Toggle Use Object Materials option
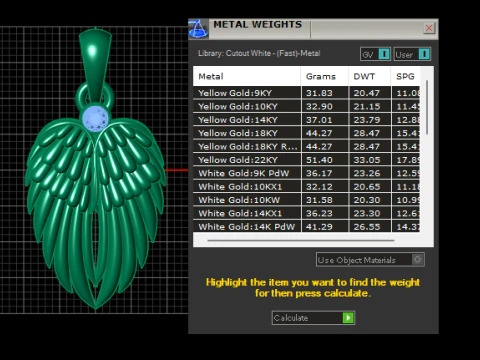480x360 pixels. (370, 259)
